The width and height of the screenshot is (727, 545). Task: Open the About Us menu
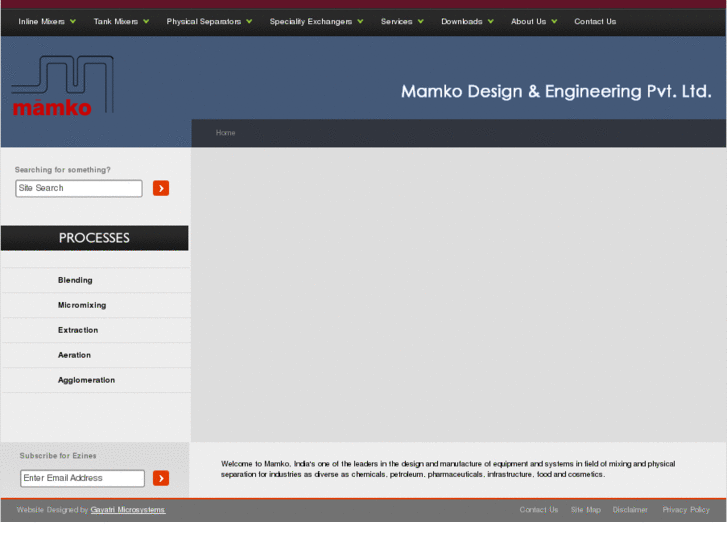tap(534, 21)
